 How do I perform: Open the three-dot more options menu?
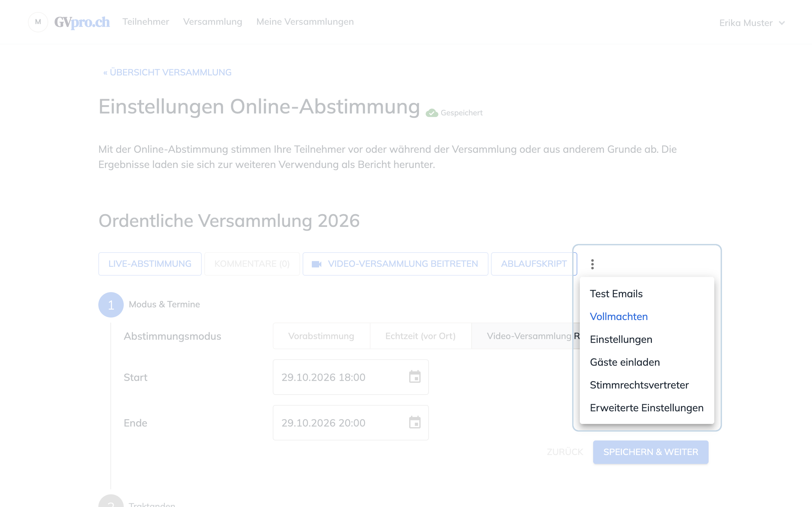592,264
